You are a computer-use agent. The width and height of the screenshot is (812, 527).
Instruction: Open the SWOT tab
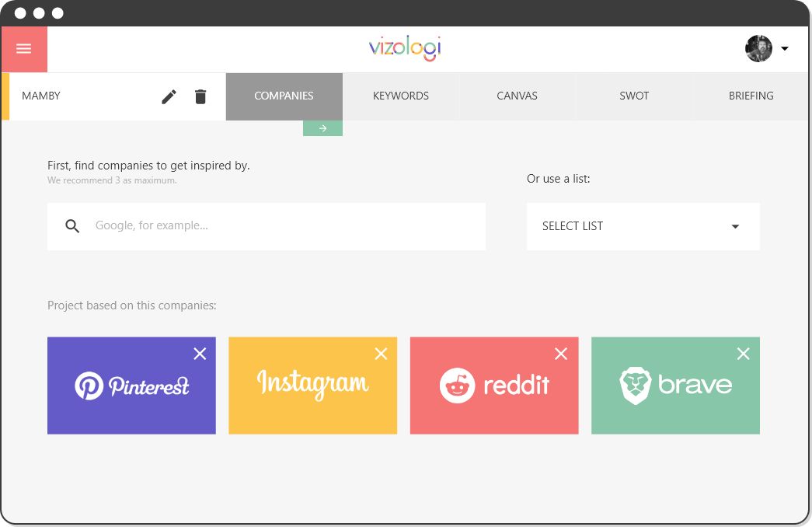(634, 96)
